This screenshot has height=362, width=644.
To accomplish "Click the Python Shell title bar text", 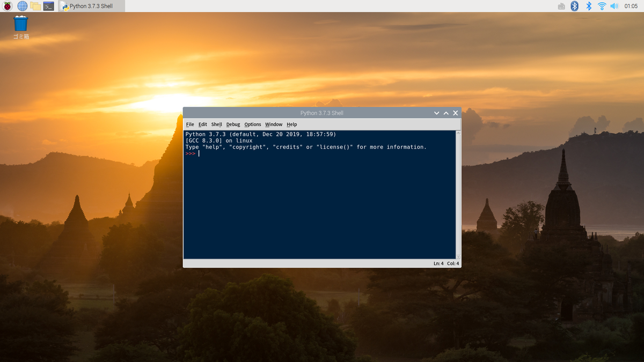I will (x=321, y=113).
